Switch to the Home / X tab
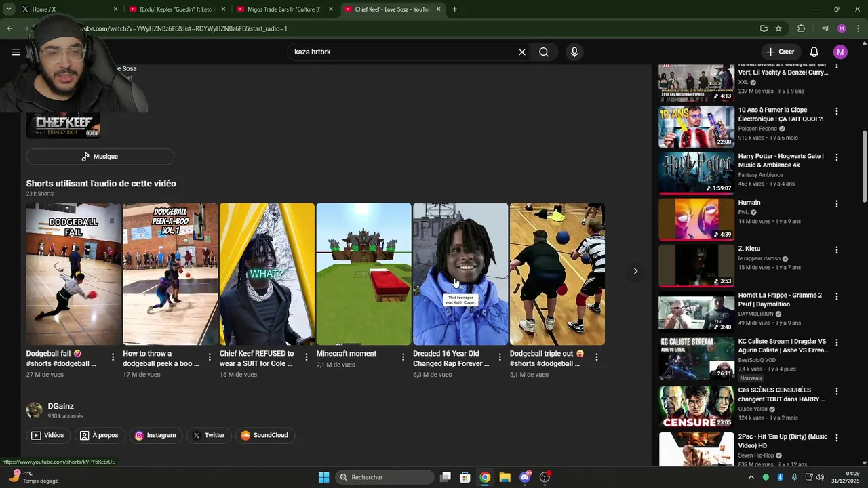This screenshot has height=488, width=868. pyautogui.click(x=68, y=9)
